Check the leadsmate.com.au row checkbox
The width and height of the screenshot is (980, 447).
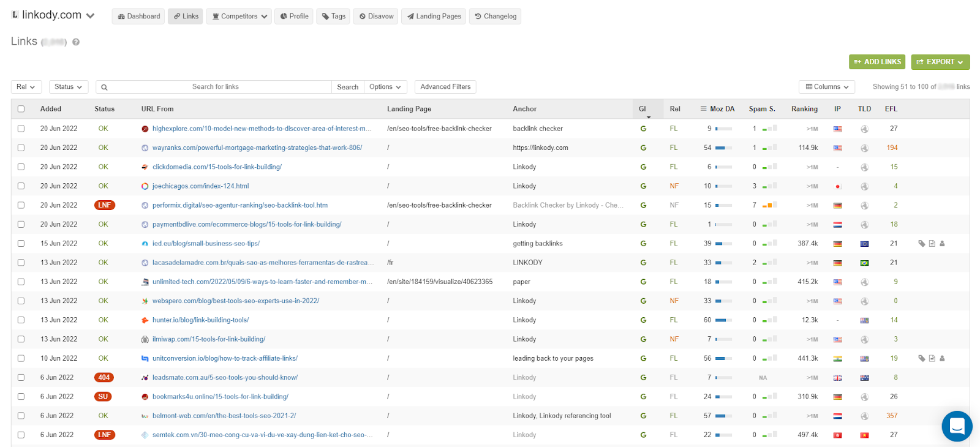point(21,378)
